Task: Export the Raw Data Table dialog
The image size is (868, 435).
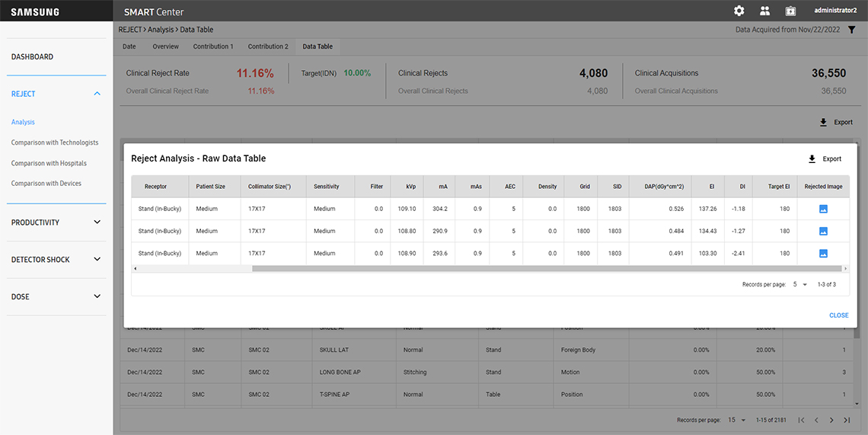Action: point(825,158)
